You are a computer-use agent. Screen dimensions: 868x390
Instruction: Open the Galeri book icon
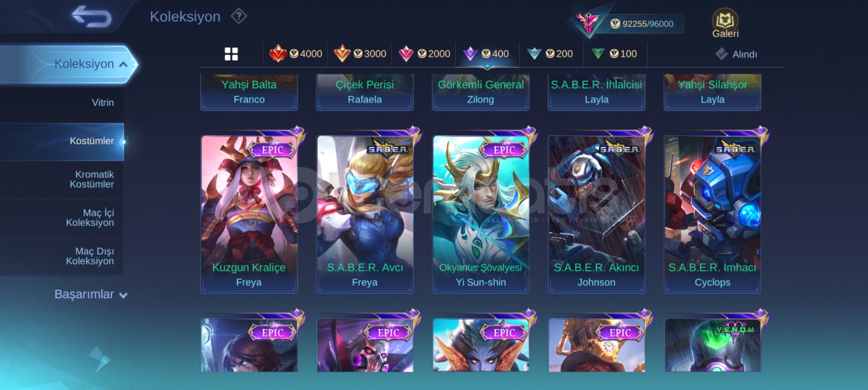click(x=725, y=23)
